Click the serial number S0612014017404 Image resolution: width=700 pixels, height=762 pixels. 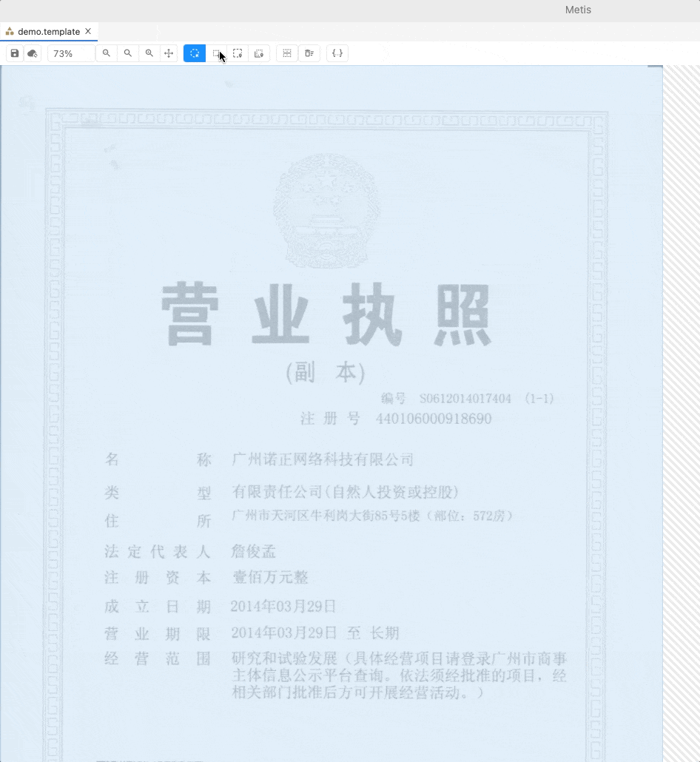point(465,399)
